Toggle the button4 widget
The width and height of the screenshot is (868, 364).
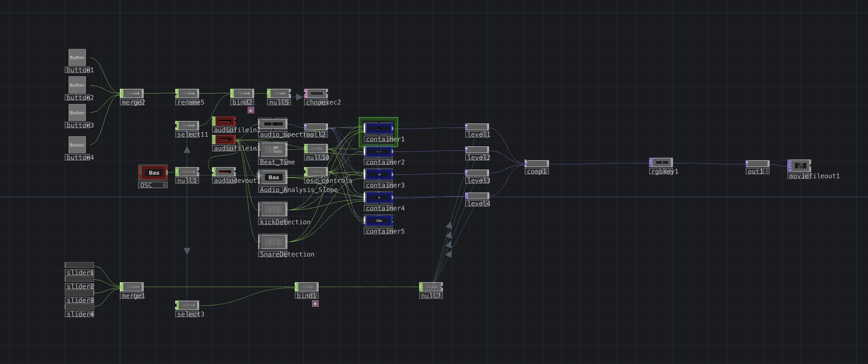(x=77, y=145)
